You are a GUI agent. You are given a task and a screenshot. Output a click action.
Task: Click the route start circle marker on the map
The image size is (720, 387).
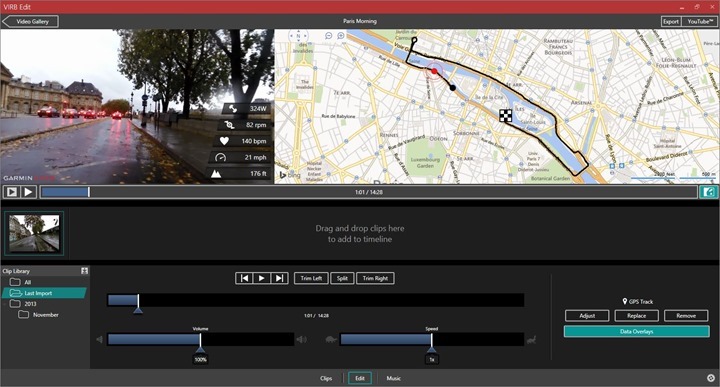click(x=414, y=40)
